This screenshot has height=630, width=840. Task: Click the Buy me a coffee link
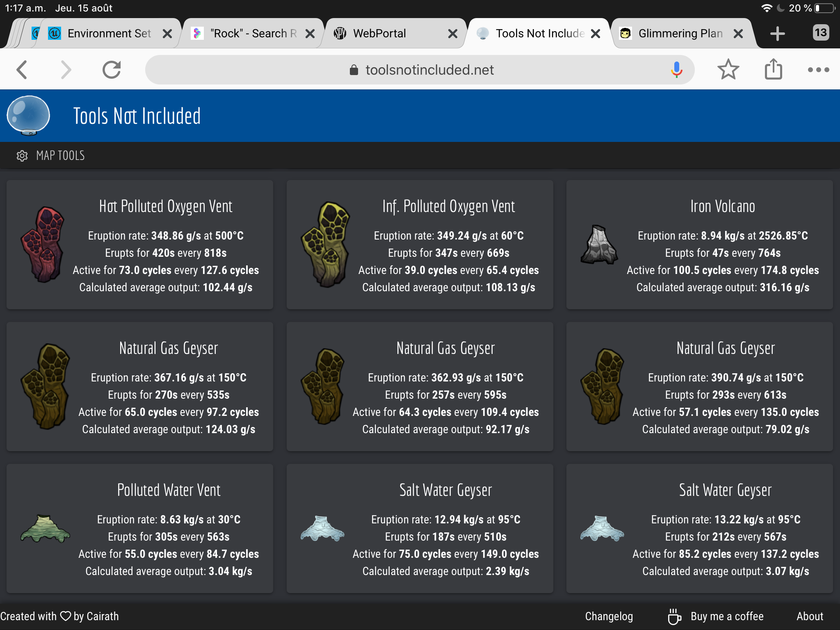726,616
